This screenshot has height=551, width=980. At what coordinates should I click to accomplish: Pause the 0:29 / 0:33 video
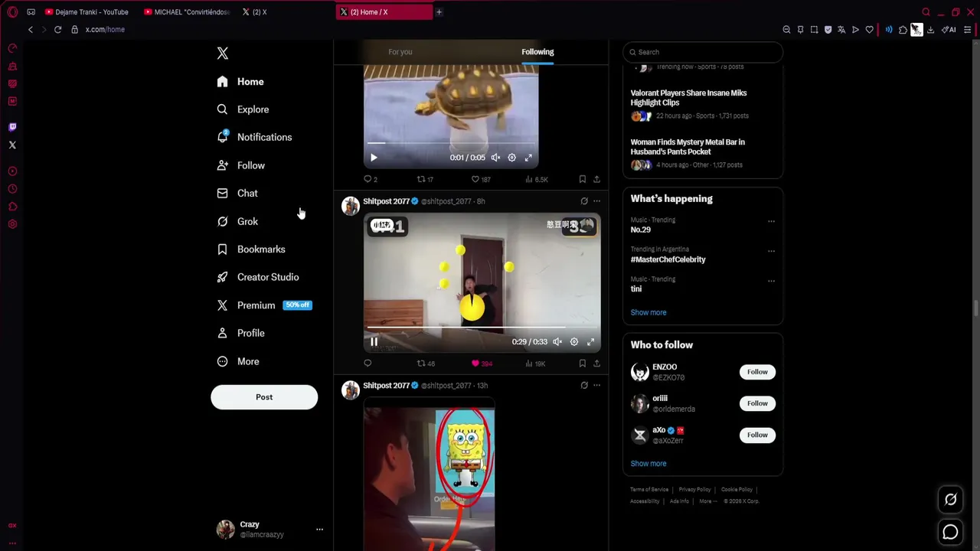pyautogui.click(x=374, y=342)
